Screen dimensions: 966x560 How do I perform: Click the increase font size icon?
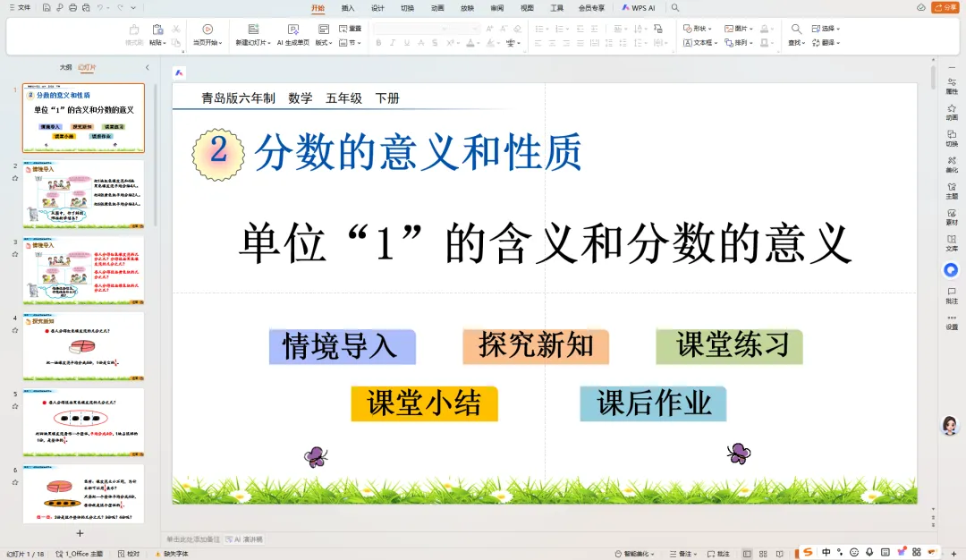coord(489,29)
